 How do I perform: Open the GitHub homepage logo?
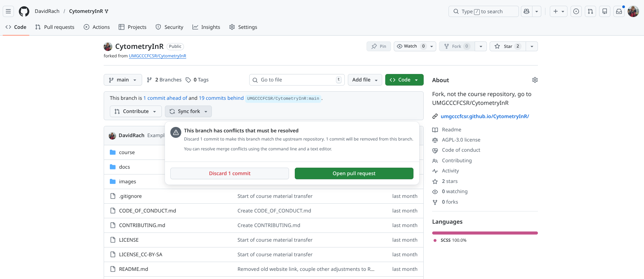(x=24, y=12)
